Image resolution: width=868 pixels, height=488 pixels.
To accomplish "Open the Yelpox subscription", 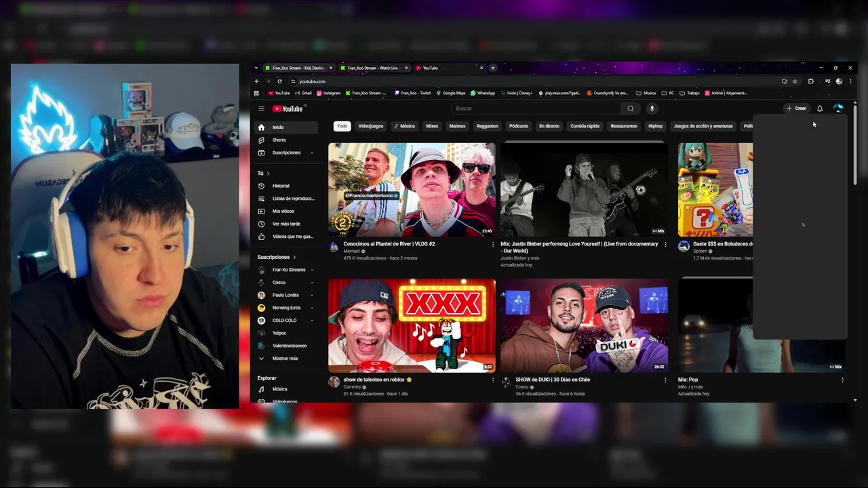I will click(287, 333).
